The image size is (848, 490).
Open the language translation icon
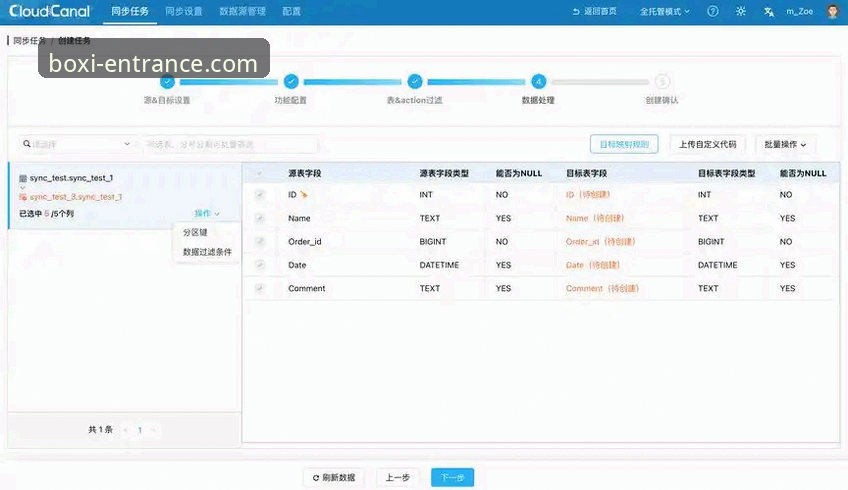[768, 12]
